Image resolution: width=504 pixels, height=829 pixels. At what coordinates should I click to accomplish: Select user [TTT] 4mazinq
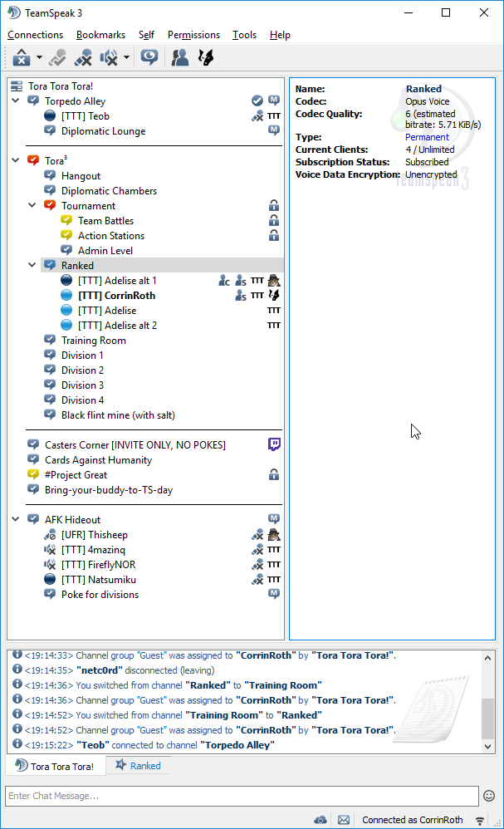(x=93, y=550)
